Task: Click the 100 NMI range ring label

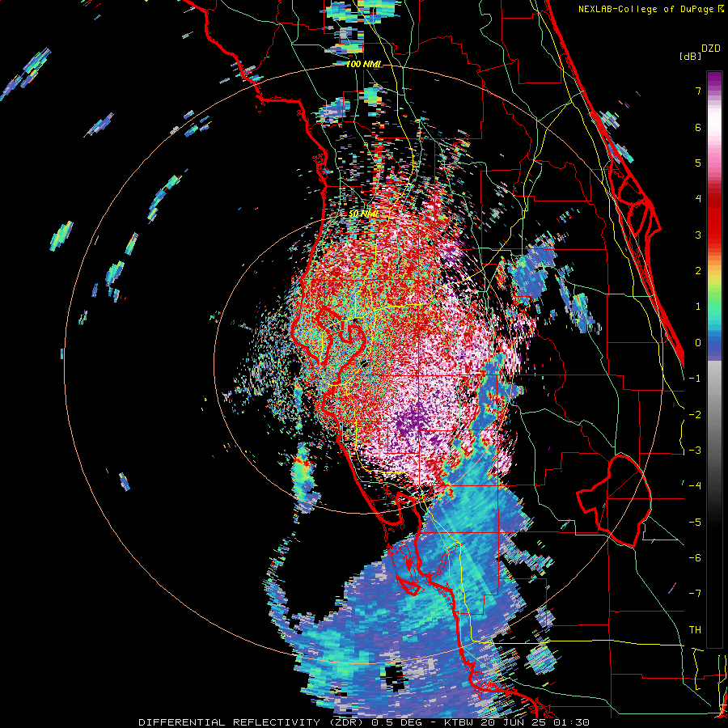Action: 363,64
